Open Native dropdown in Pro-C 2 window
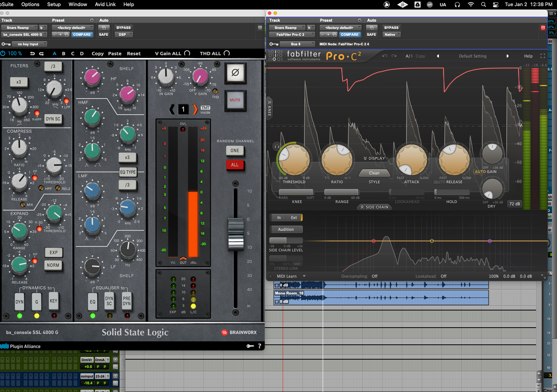This screenshot has height=392, width=557. (x=392, y=34)
